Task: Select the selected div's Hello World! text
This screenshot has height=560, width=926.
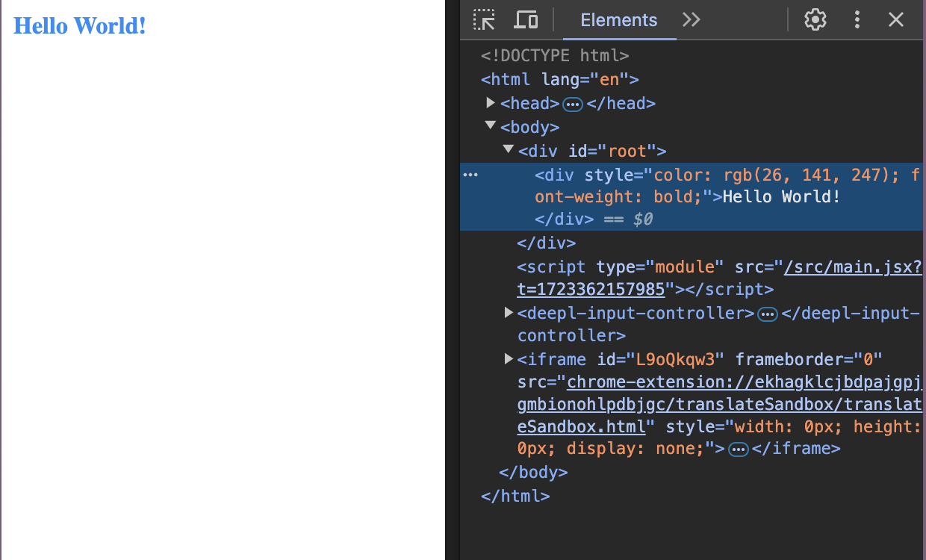Action: click(782, 196)
